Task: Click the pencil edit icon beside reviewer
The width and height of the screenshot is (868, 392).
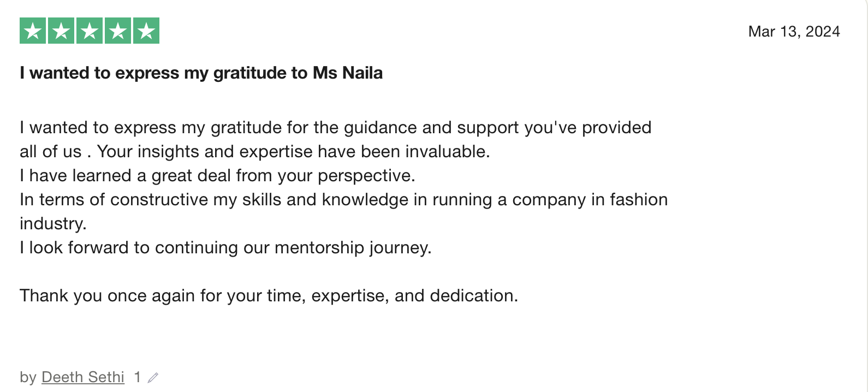Action: click(x=153, y=377)
